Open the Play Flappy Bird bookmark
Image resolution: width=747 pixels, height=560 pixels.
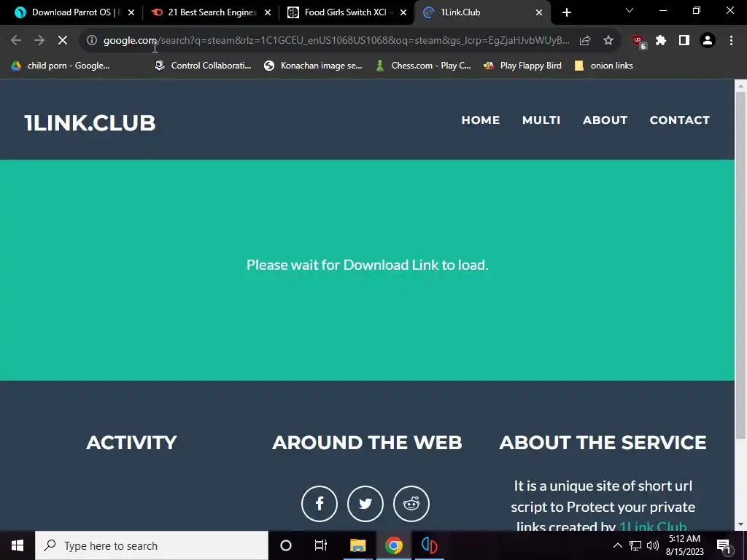pos(522,66)
